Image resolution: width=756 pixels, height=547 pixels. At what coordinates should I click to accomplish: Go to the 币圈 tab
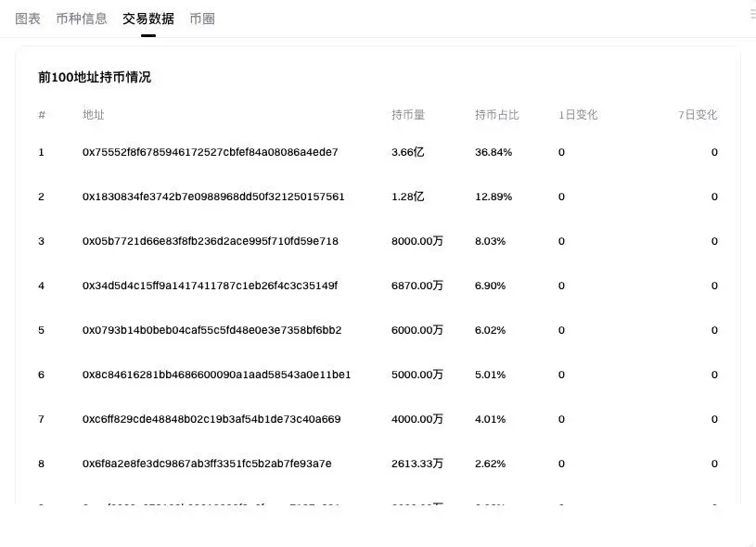202,19
